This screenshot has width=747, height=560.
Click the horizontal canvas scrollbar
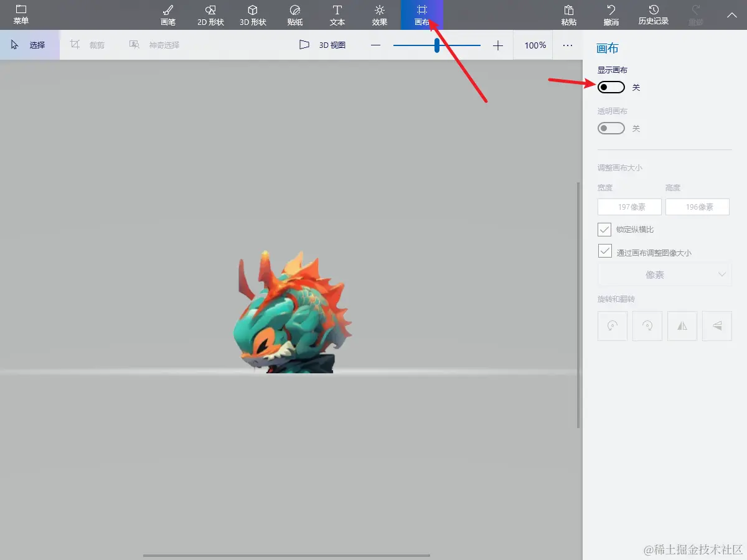pos(286,556)
